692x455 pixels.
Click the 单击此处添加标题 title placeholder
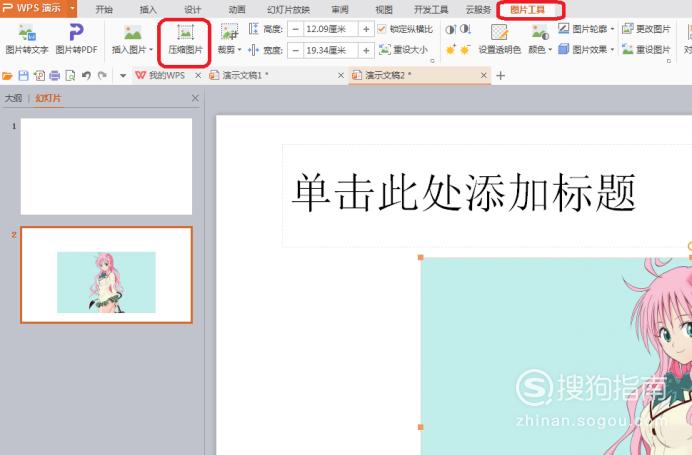pos(463,193)
